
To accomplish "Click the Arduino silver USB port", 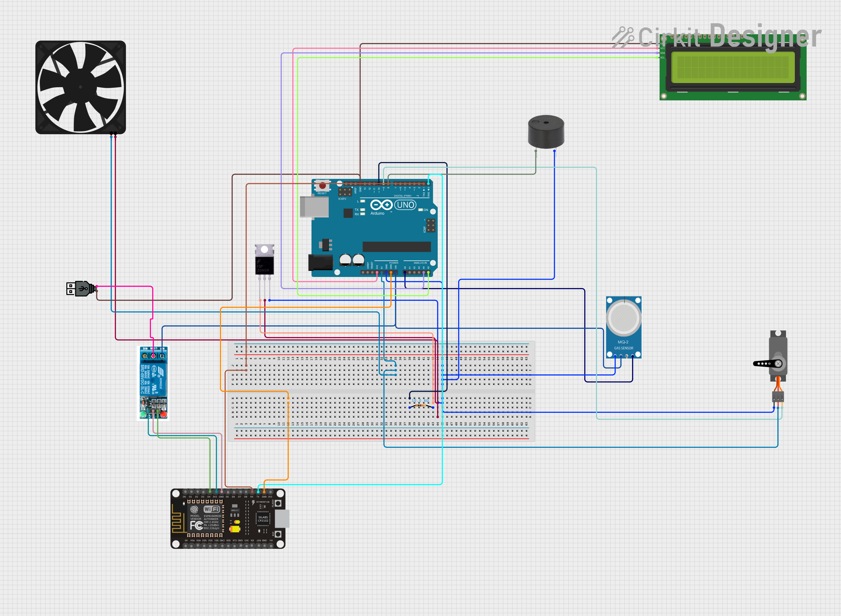I will pyautogui.click(x=314, y=206).
